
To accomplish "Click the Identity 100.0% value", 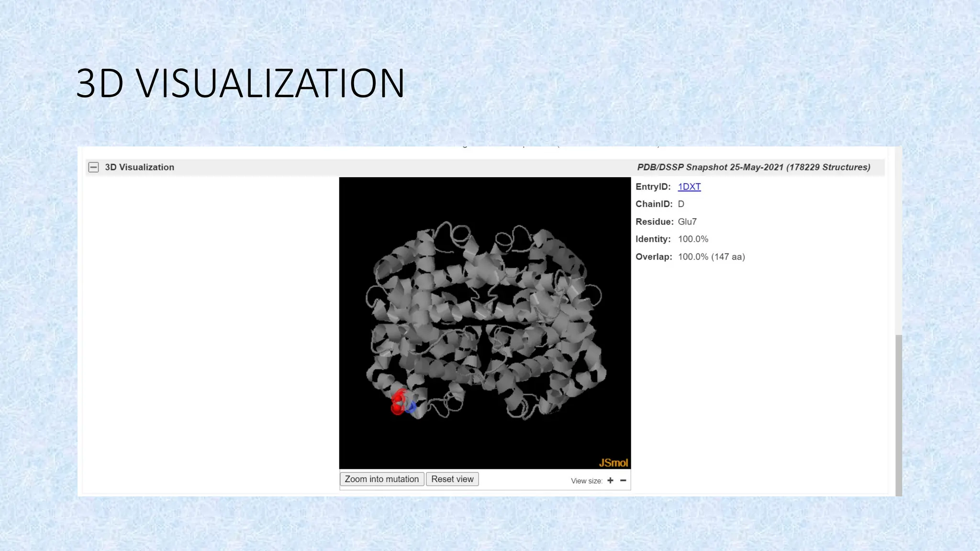I will click(x=693, y=239).
